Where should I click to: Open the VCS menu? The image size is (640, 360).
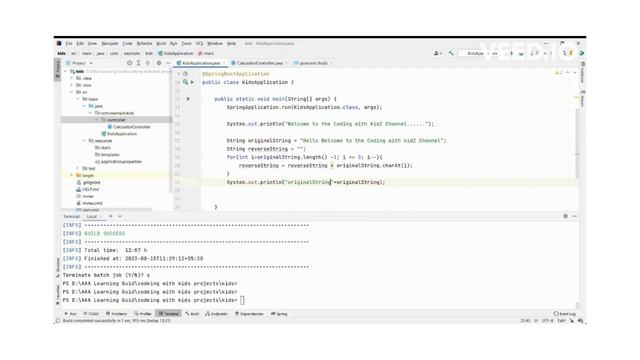(199, 43)
